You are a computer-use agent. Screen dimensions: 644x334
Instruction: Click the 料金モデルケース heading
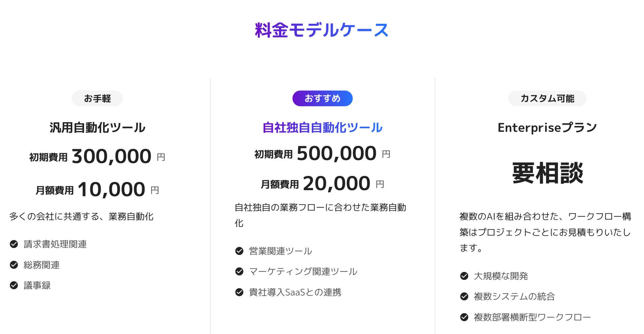322,30
